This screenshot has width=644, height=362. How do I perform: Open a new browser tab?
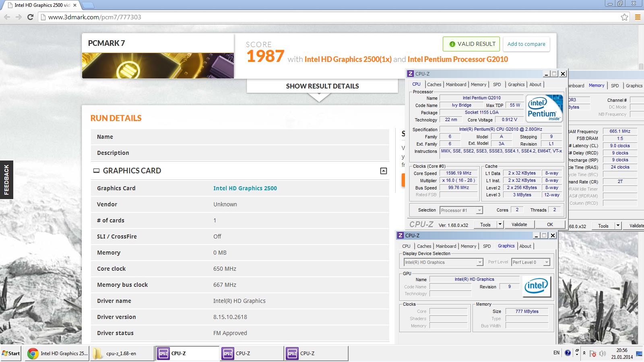(x=88, y=5)
